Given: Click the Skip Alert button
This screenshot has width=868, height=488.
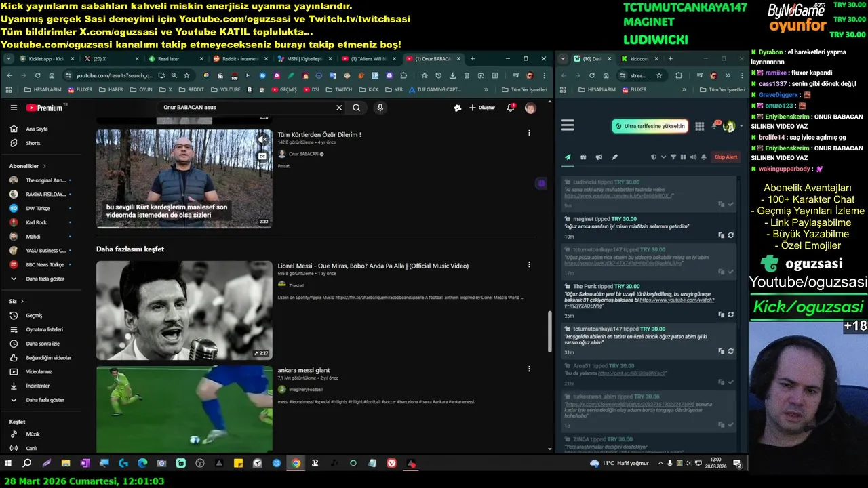Looking at the screenshot, I should click(x=726, y=157).
